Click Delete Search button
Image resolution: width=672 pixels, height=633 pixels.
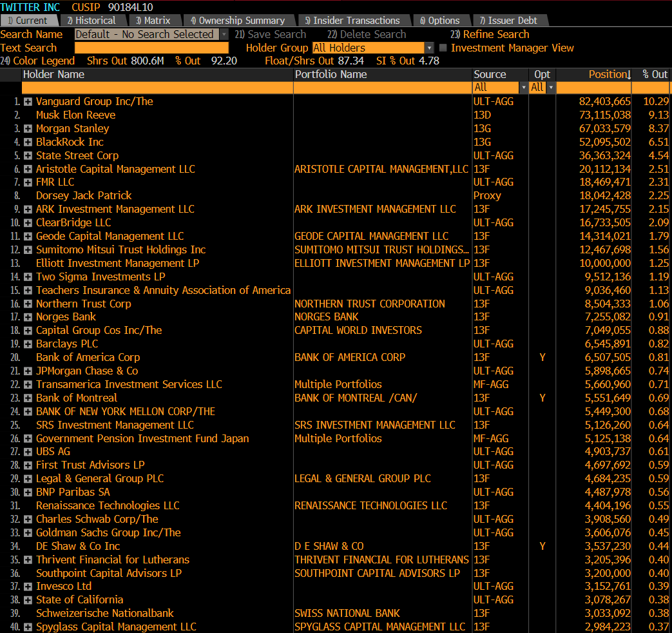click(x=367, y=34)
